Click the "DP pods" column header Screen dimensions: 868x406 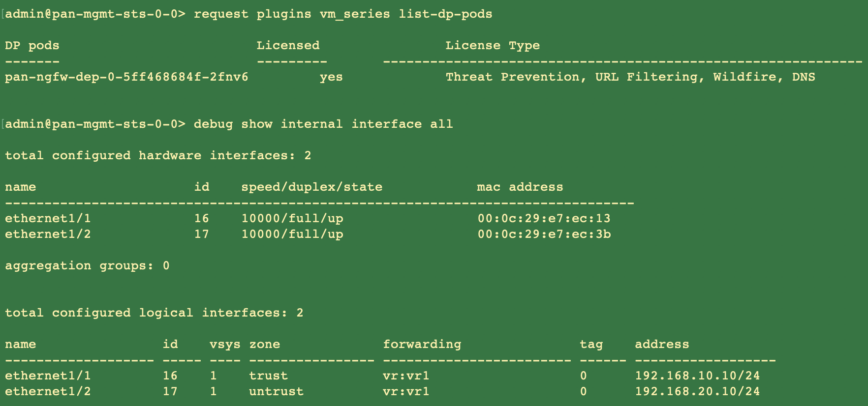[x=32, y=46]
